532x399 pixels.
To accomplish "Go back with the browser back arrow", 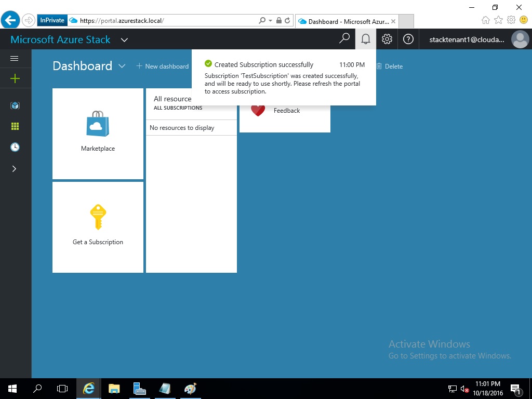I will [10, 20].
